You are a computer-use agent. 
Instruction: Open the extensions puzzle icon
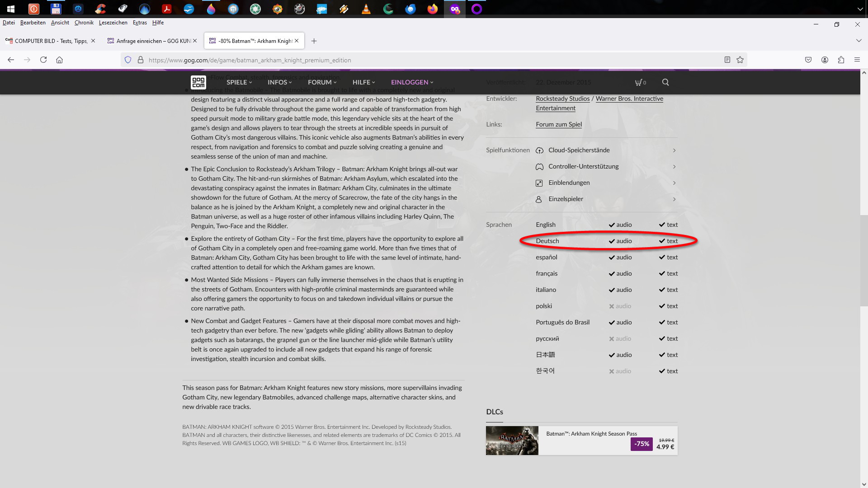tap(841, 60)
